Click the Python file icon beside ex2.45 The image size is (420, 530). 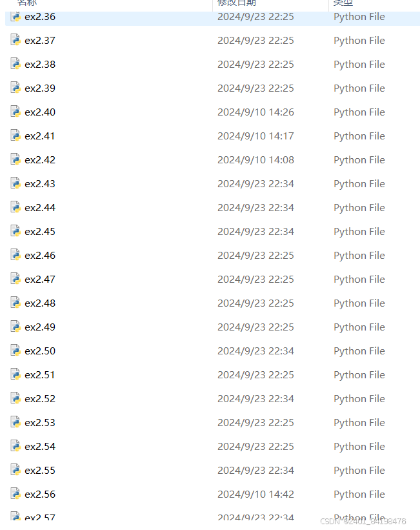[x=15, y=231]
